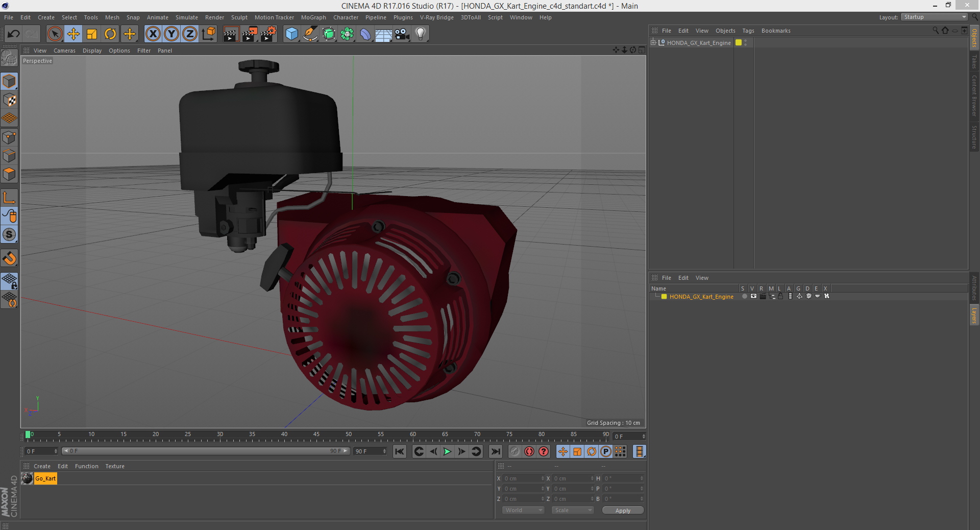Open the Objects side tab
The height and width of the screenshot is (530, 980).
click(974, 38)
